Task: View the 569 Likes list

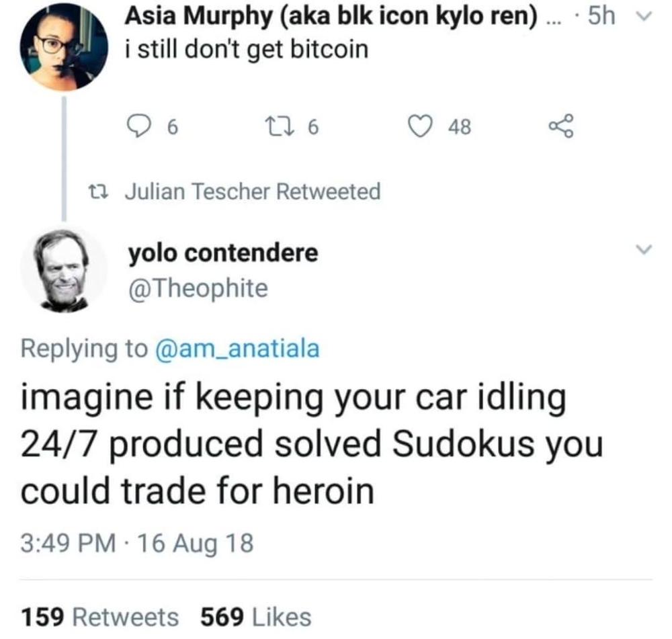Action: click(256, 617)
